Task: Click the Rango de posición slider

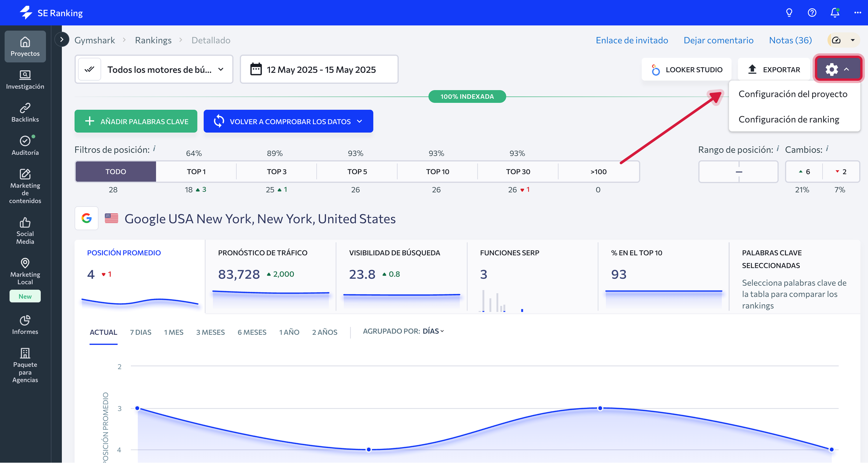Action: 738,172
